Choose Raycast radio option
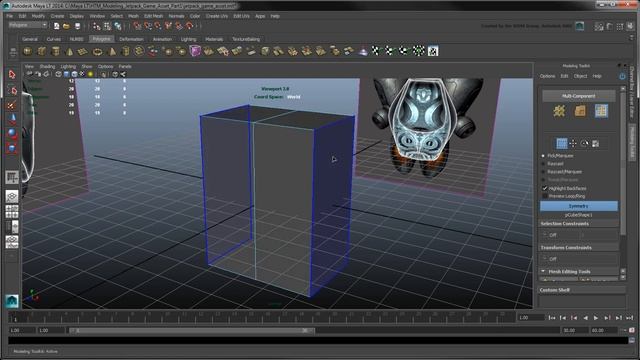The image size is (640, 360). coord(552,164)
